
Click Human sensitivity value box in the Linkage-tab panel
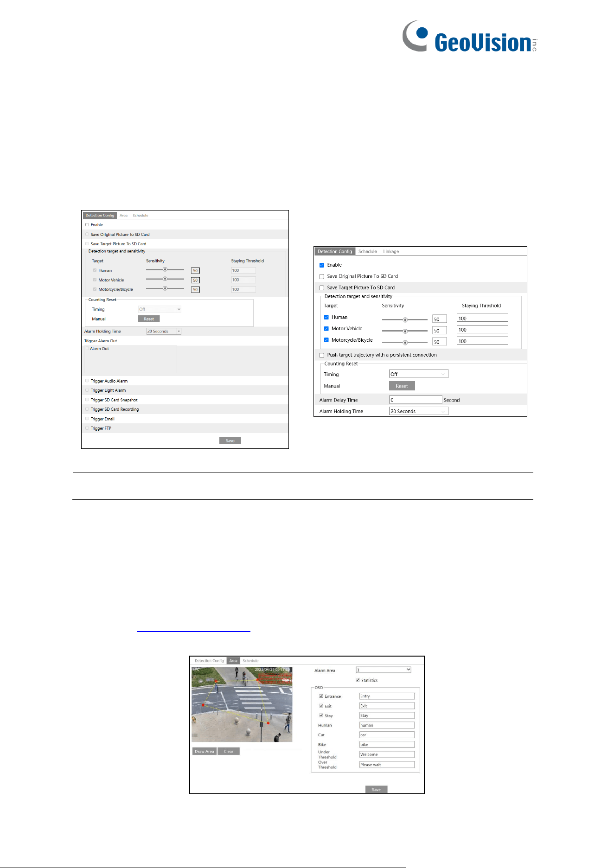tap(440, 319)
